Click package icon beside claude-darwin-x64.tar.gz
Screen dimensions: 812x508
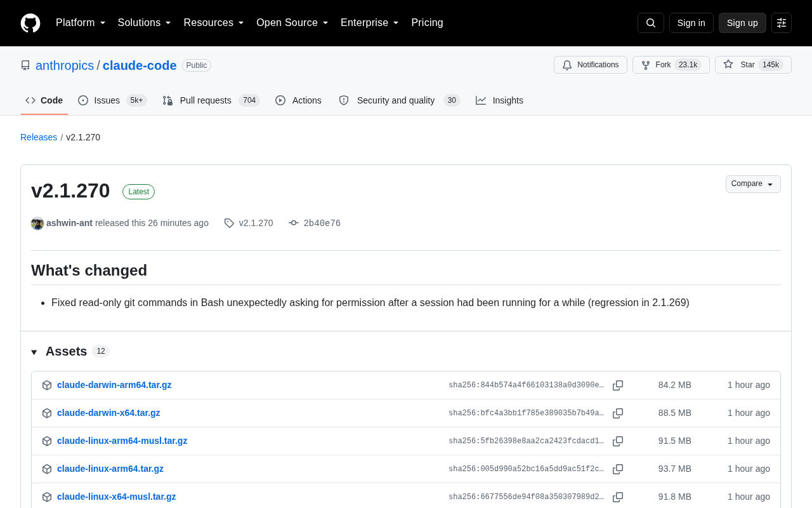coord(47,413)
